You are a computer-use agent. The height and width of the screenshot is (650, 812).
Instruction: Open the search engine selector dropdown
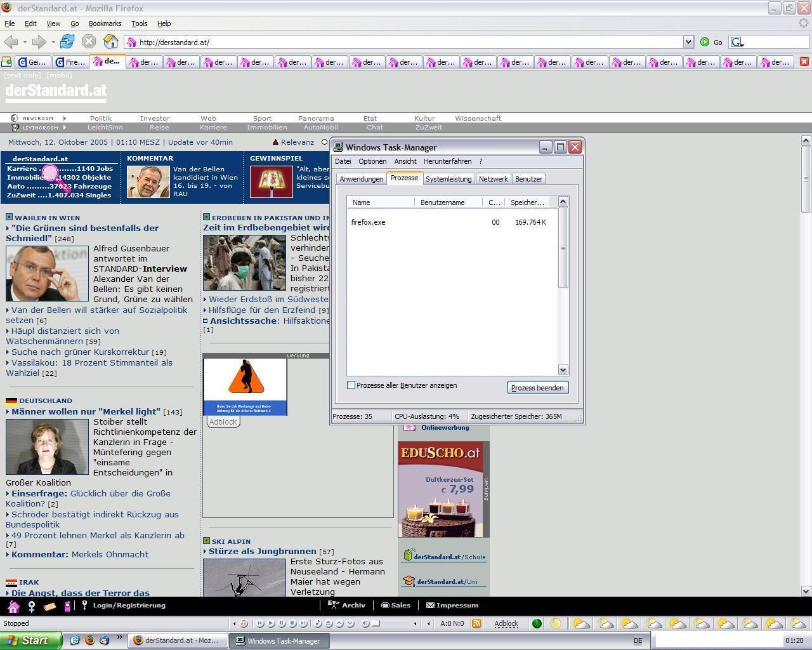(x=737, y=43)
